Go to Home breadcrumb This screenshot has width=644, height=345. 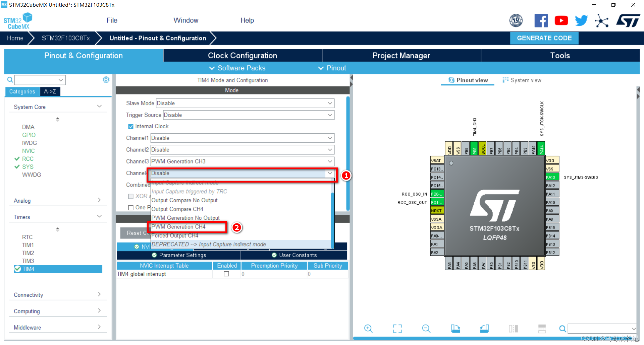[x=15, y=38]
